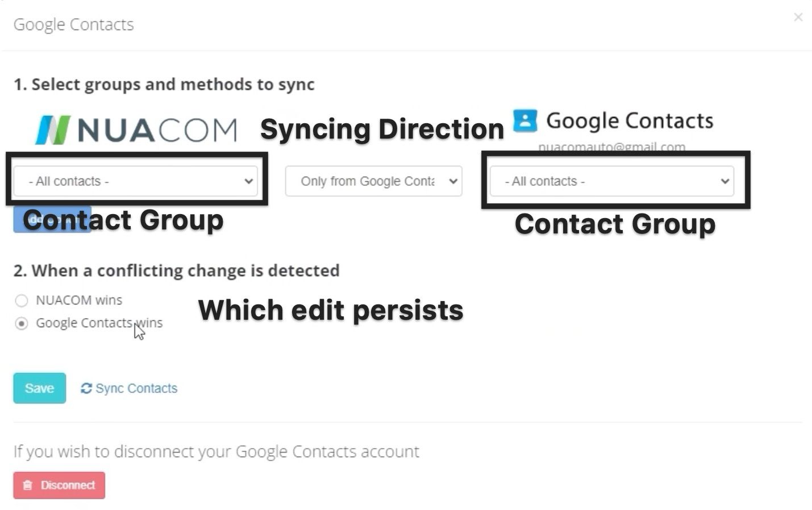Select the Google Contacts wins radio option
This screenshot has width=812, height=510.
22,324
